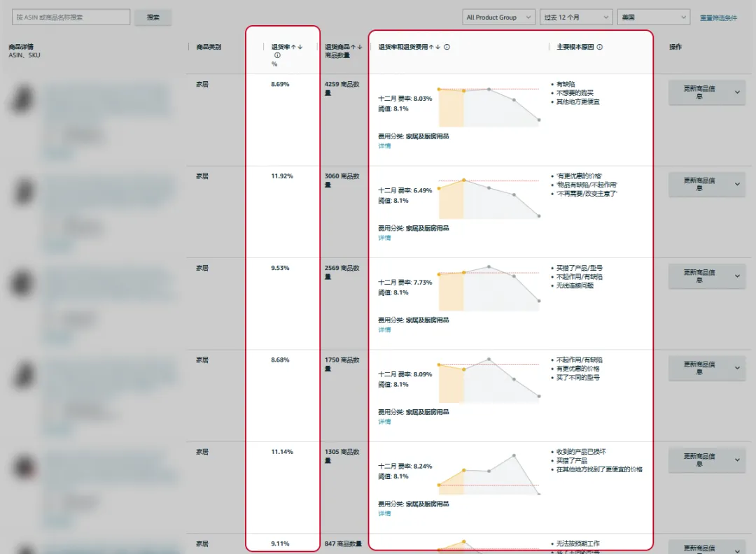Click the orange peak point in 6.49% chart
The height and width of the screenshot is (554, 756).
click(x=463, y=180)
